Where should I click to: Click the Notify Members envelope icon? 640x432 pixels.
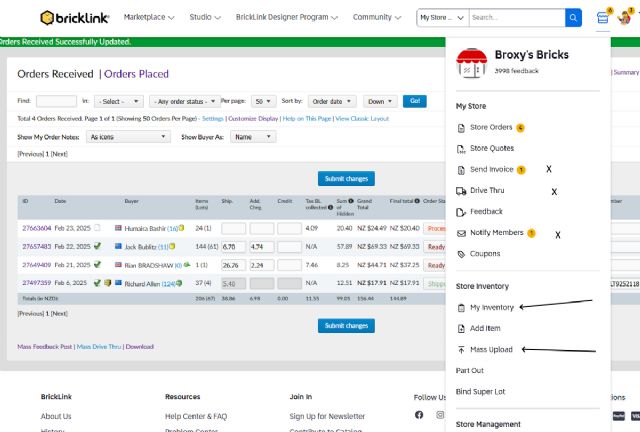click(460, 233)
